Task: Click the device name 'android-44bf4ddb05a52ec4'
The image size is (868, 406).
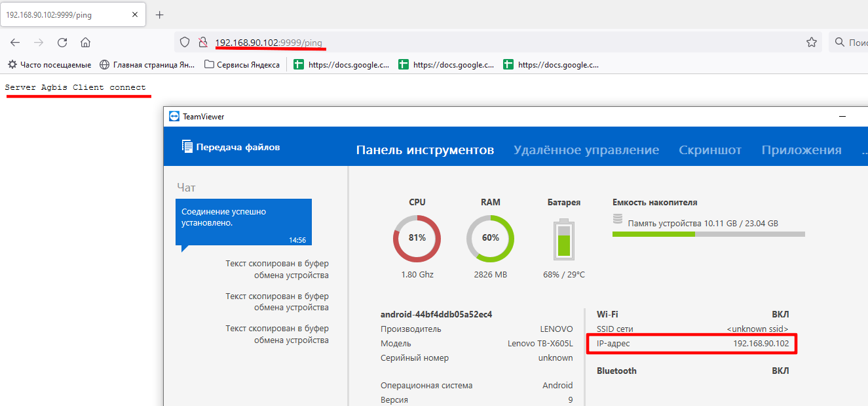Action: tap(436, 314)
